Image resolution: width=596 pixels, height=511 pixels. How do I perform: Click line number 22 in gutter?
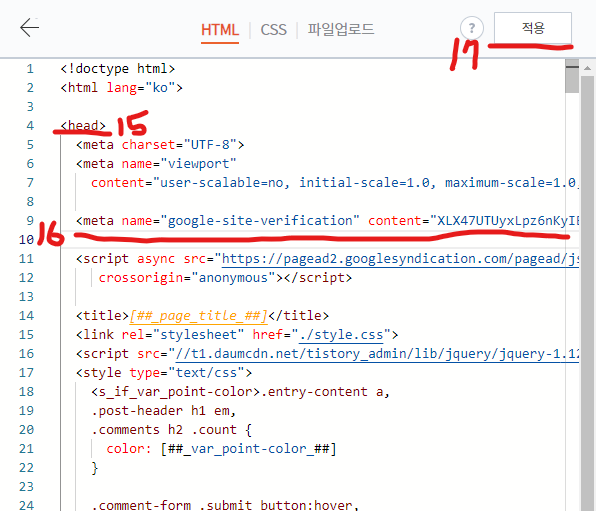click(x=26, y=468)
